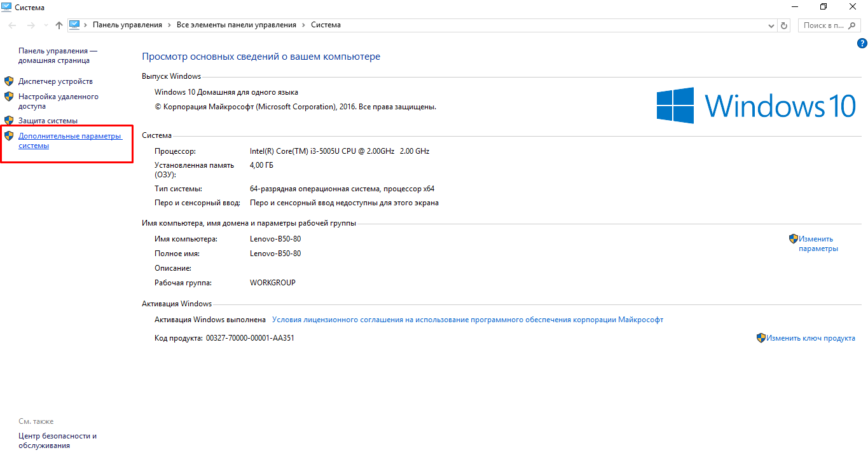Click workgroup value 'WORKGROUP'
Screen dimensions: 868x462
(273, 283)
